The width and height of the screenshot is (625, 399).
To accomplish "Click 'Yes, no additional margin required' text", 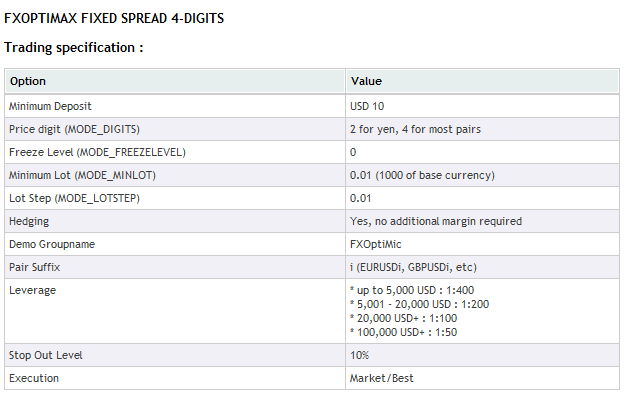I will point(436,221).
